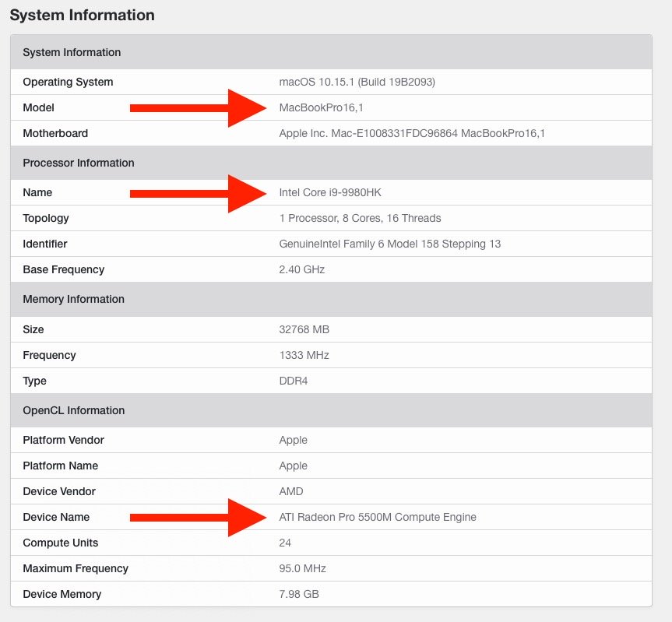672x622 pixels.
Task: Click the AMD device vendor value
Action: [x=291, y=491]
